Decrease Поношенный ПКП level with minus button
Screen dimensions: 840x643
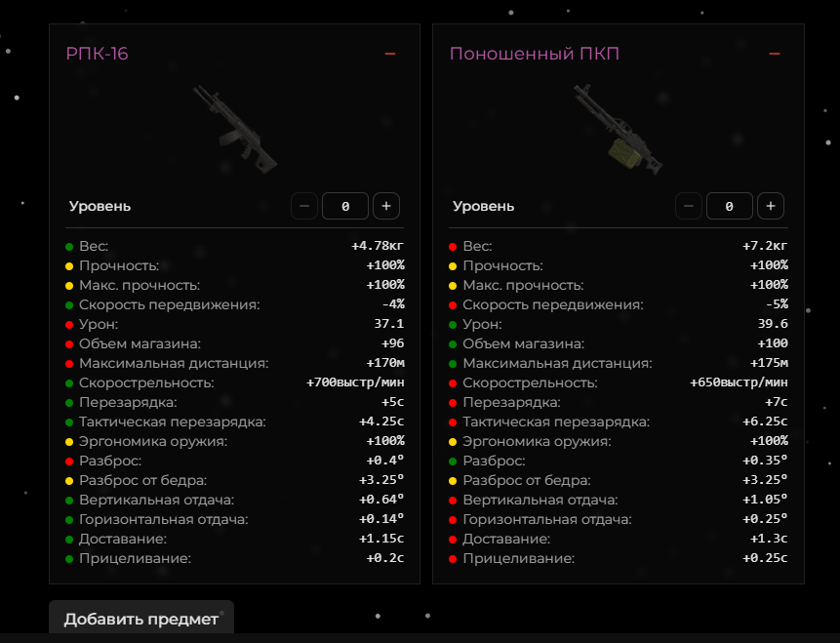pos(689,206)
